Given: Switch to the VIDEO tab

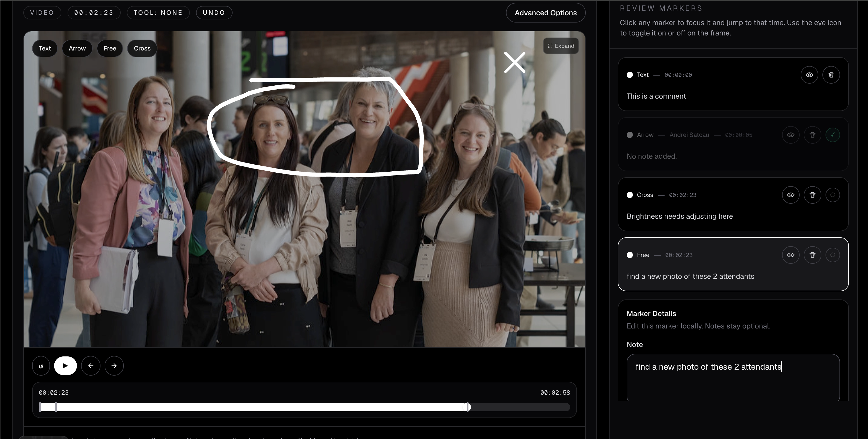Looking at the screenshot, I should tap(42, 12).
